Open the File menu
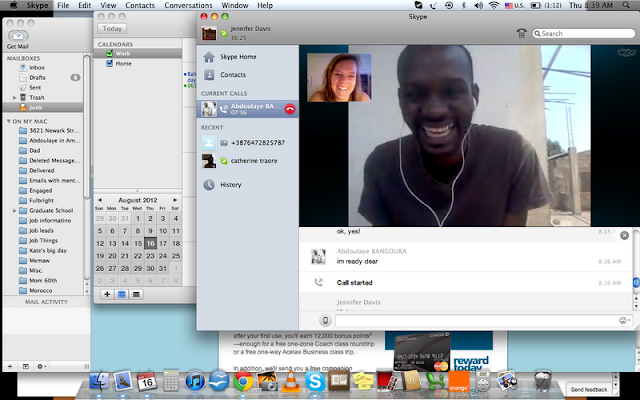640x400 pixels. click(x=63, y=5)
